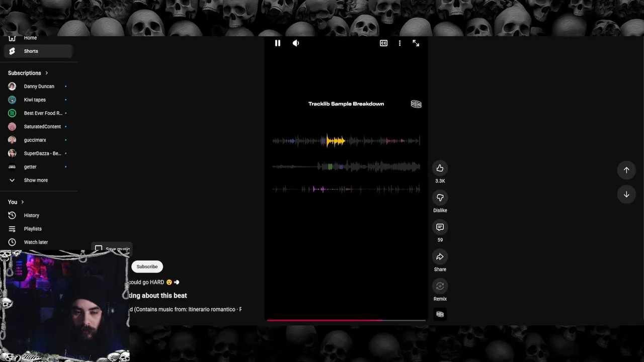The image size is (644, 362).
Task: Pause the Shorts video
Action: pyautogui.click(x=278, y=43)
